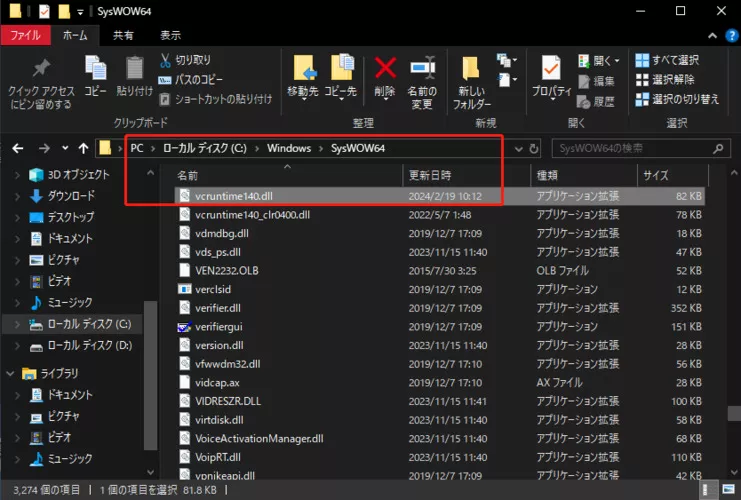Open Explorer help question mark
The image size is (741, 500).
click(732, 35)
